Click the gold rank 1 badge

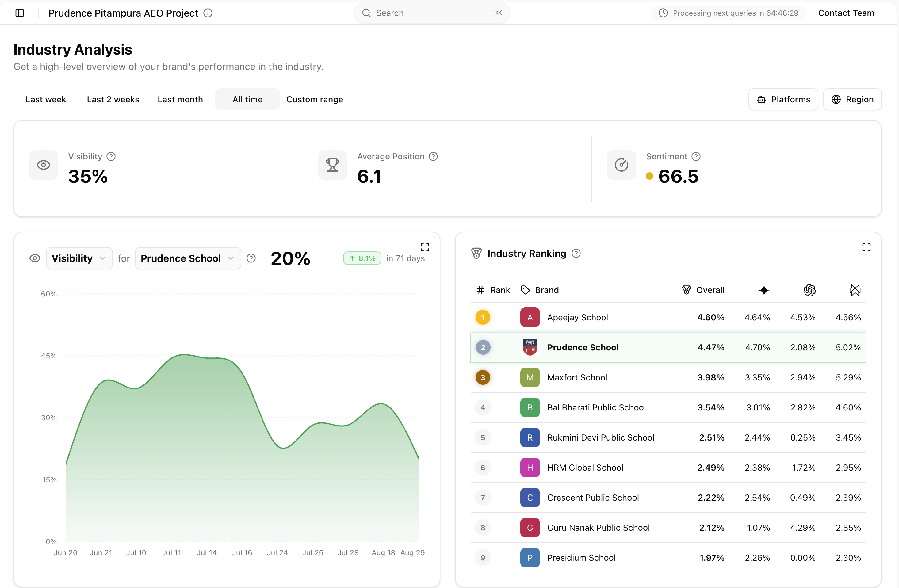(x=483, y=317)
